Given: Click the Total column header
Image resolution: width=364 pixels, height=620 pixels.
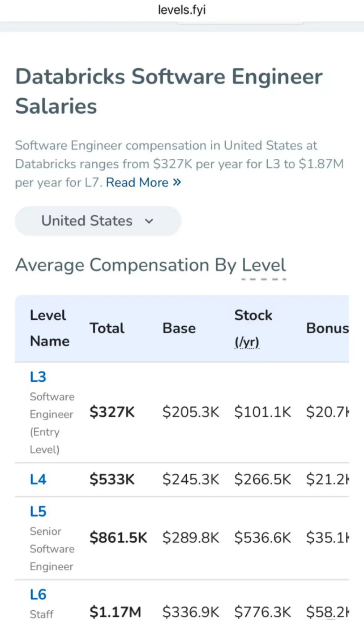Looking at the screenshot, I should (107, 328).
